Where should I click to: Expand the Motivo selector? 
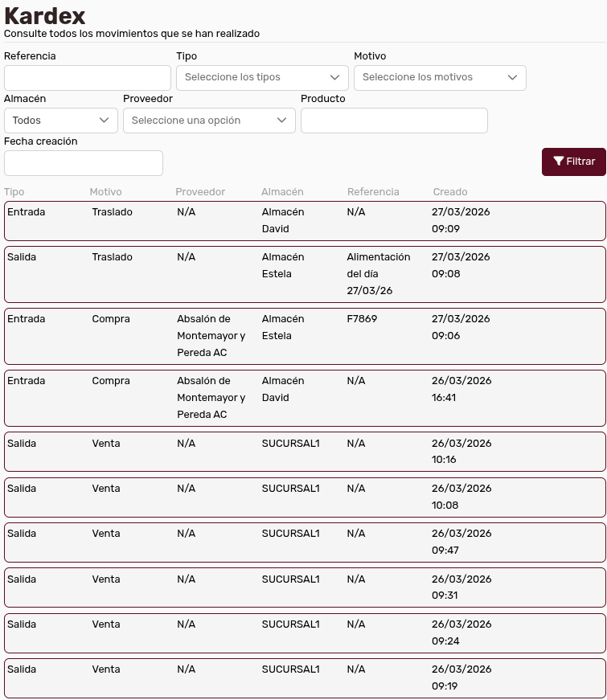click(x=440, y=78)
